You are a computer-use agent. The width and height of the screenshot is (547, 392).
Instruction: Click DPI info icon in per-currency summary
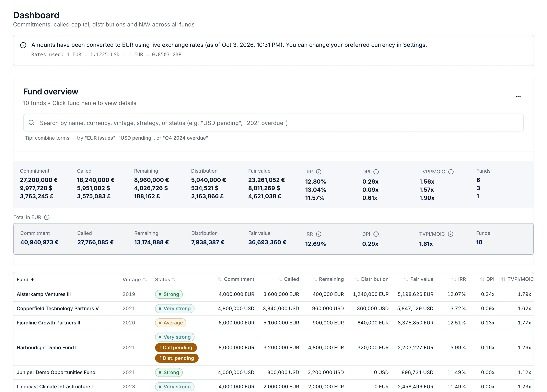[x=376, y=172]
